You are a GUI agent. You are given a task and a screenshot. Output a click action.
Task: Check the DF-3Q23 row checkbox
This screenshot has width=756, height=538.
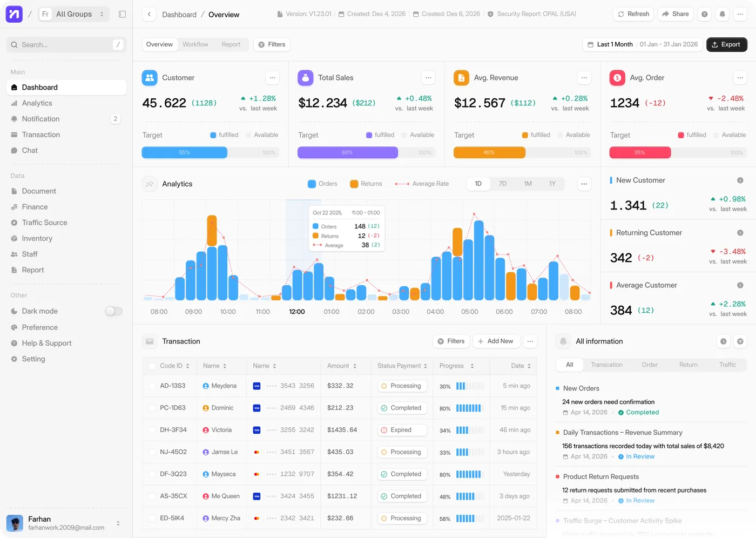[152, 474]
